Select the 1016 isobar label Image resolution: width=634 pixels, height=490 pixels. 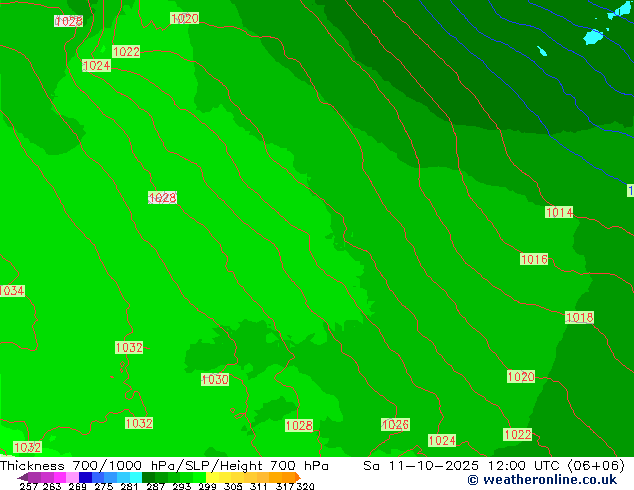(534, 259)
